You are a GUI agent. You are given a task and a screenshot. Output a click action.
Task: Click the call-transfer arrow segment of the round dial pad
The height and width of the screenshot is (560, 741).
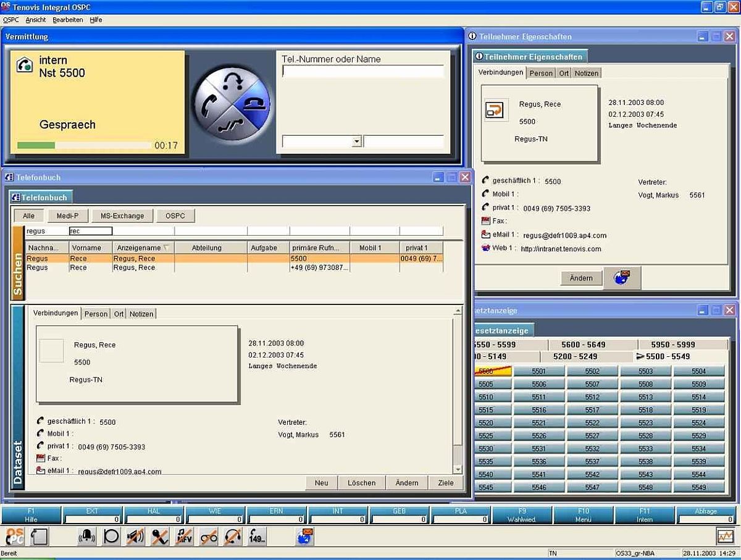click(x=232, y=80)
